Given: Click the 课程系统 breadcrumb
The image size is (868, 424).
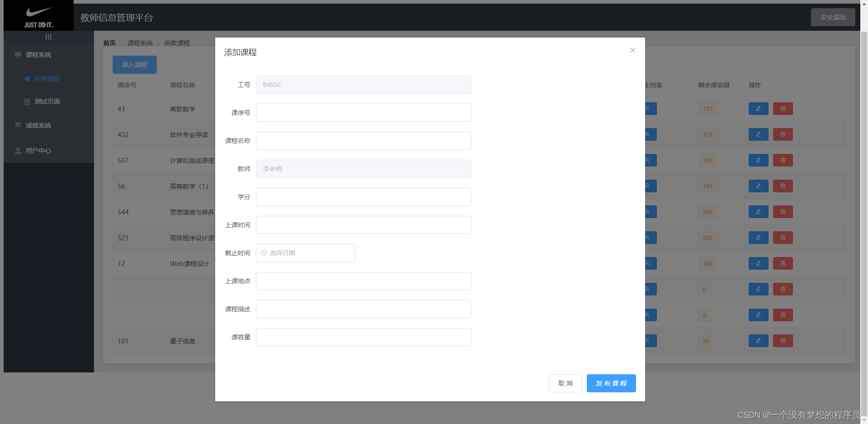Looking at the screenshot, I should [x=140, y=43].
